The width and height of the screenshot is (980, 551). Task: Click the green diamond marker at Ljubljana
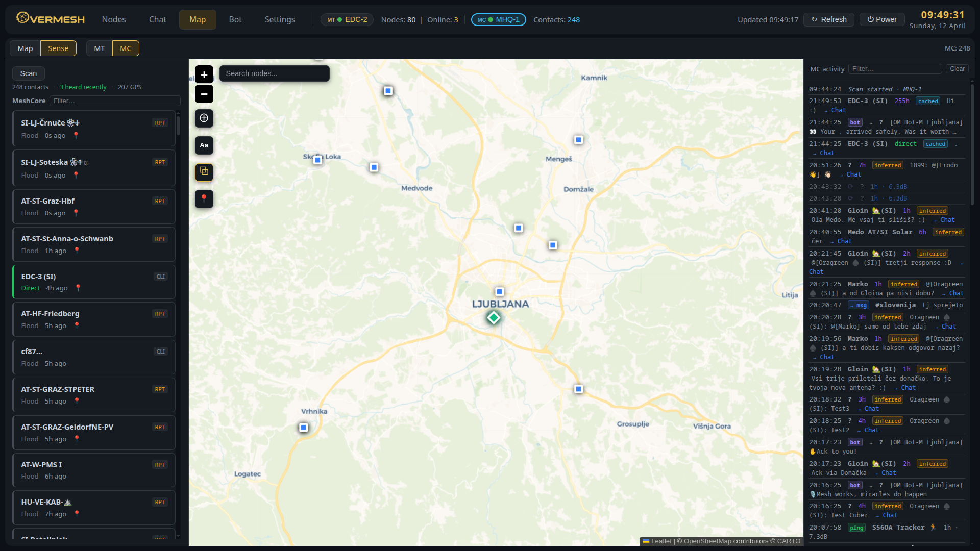tap(494, 318)
